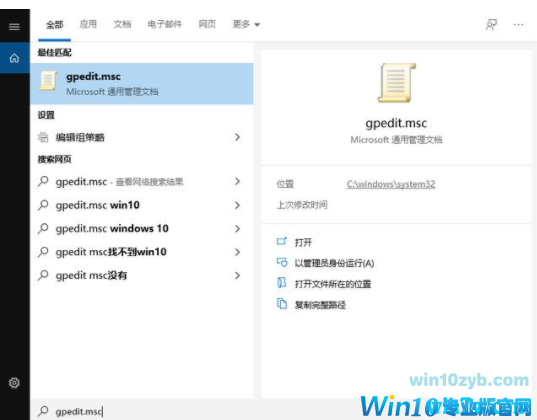The width and height of the screenshot is (537, 420).
Task: Click 打开 to open gpedit.msc
Action: pos(303,243)
